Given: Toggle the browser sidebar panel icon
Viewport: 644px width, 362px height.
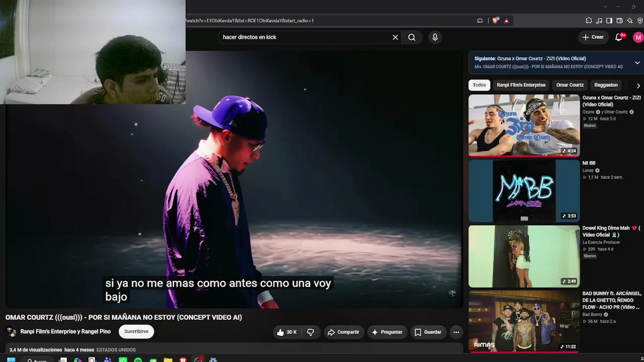Looking at the screenshot, I should tap(609, 21).
